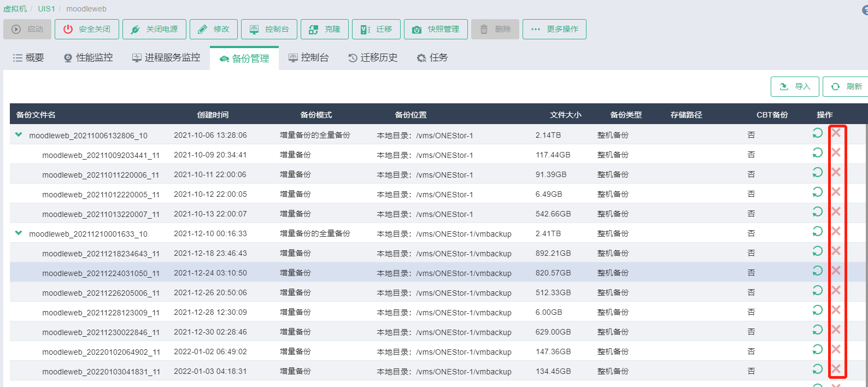
Task: Delete the moodleweb_20220103041831_11 backup
Action: pos(836,369)
